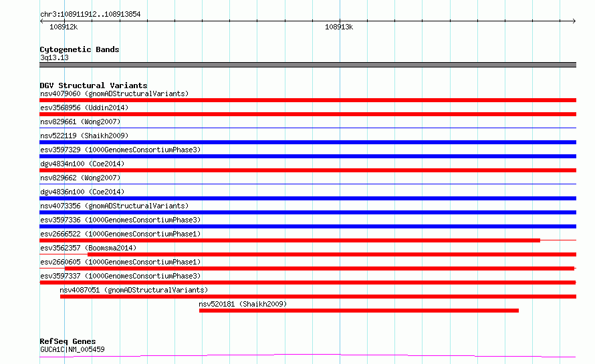Select the magenta GUCA1C gene line
Image resolution: width=595 pixels, height=364 pixels.
(x=308, y=356)
